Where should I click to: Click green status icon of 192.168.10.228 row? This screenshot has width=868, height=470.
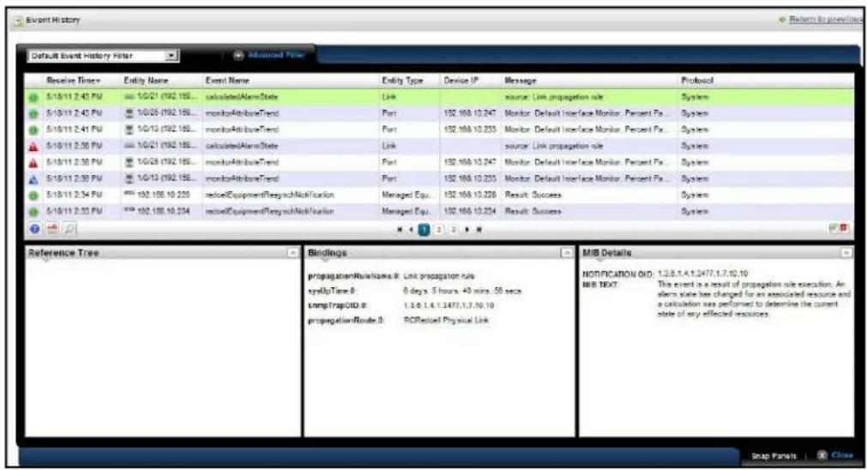tap(33, 196)
